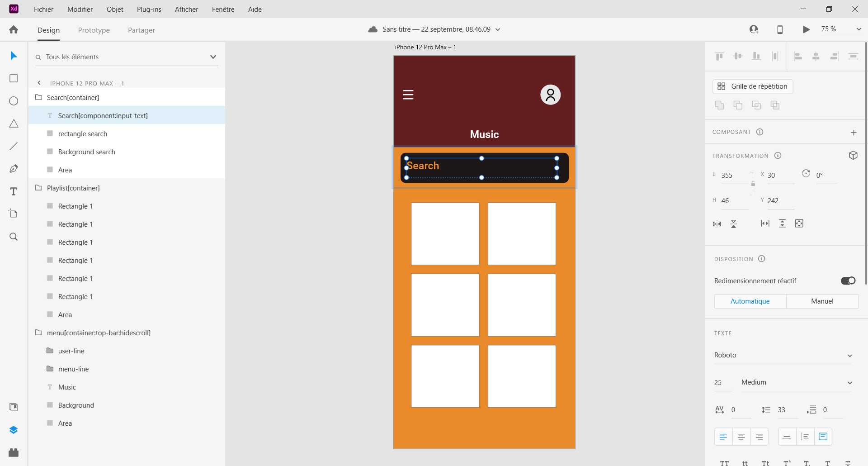Center-align the text
The height and width of the screenshot is (466, 868).
coord(741,437)
